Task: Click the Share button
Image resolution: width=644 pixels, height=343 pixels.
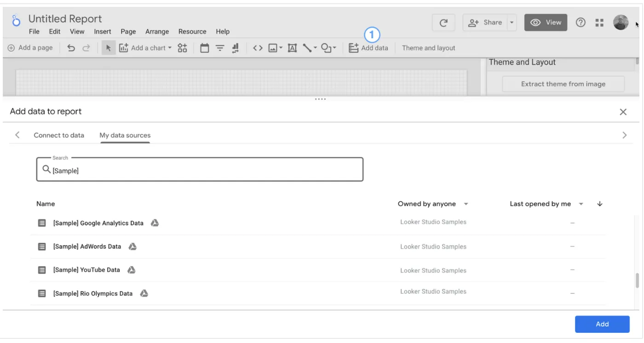Action: tap(485, 23)
